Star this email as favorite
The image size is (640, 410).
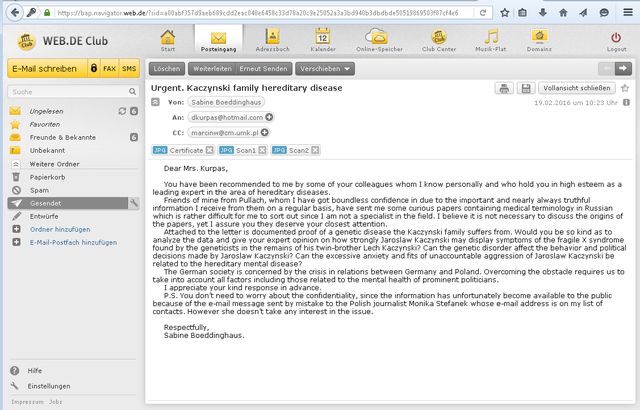point(625,89)
